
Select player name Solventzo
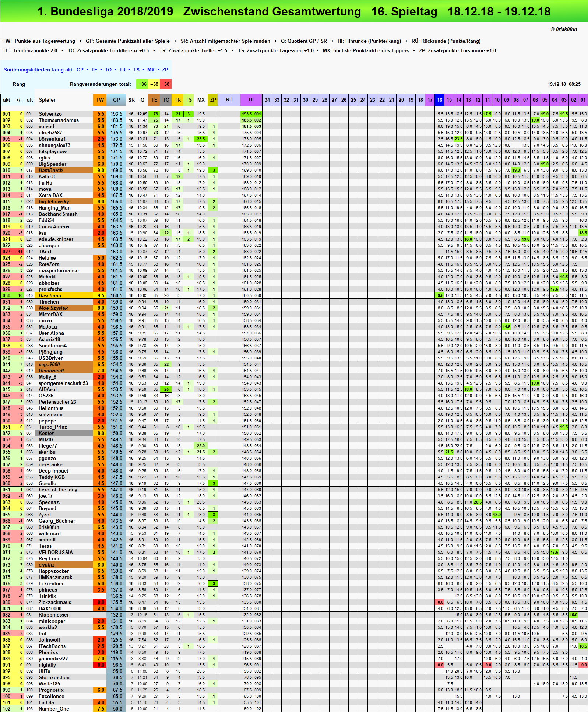click(50, 114)
